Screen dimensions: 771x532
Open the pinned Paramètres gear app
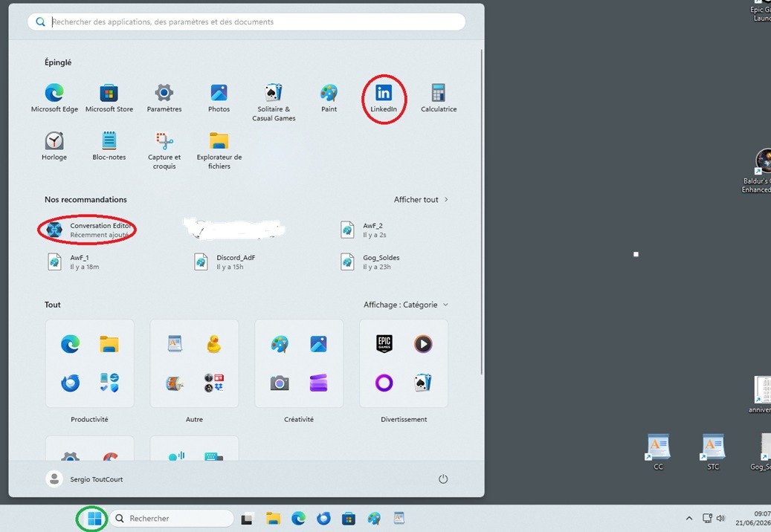point(164,98)
